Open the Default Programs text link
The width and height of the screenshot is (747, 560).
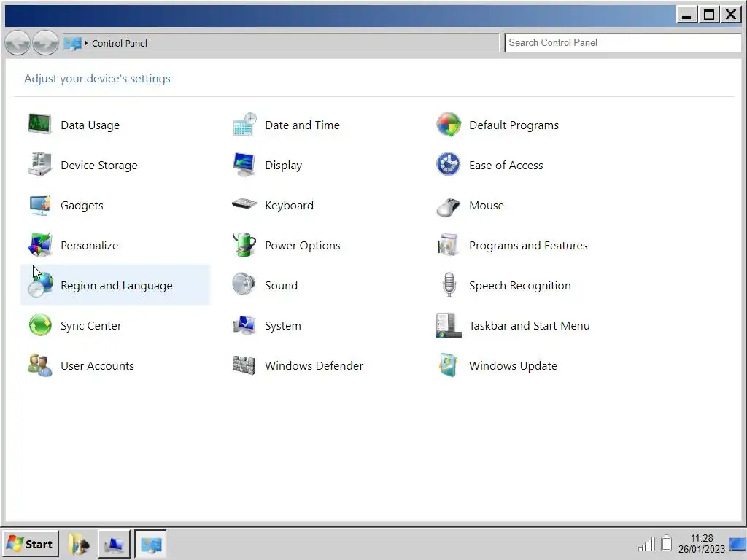tap(514, 125)
